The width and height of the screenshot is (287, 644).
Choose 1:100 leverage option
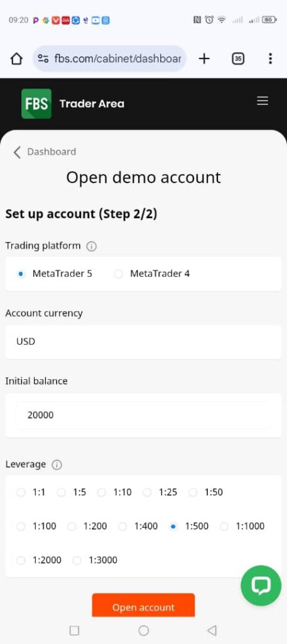(36, 526)
